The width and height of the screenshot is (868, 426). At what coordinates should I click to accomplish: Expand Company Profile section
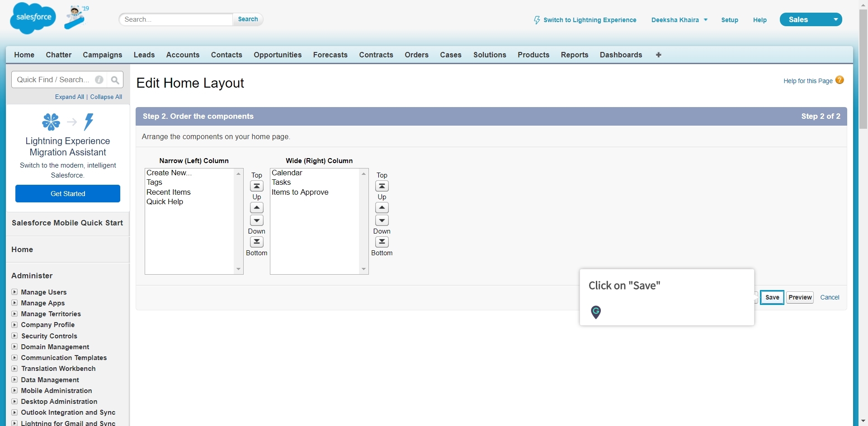click(x=14, y=324)
